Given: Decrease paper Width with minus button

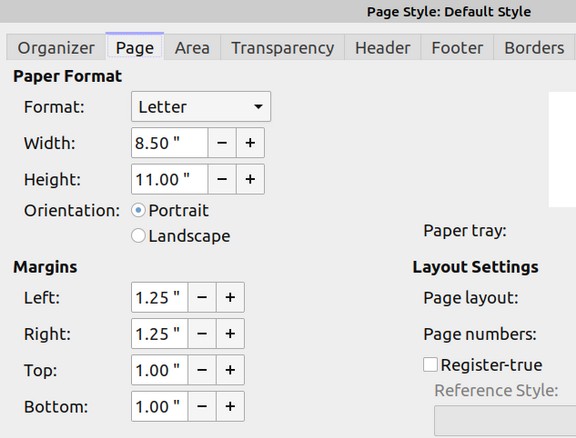Looking at the screenshot, I should pyautogui.click(x=222, y=143).
